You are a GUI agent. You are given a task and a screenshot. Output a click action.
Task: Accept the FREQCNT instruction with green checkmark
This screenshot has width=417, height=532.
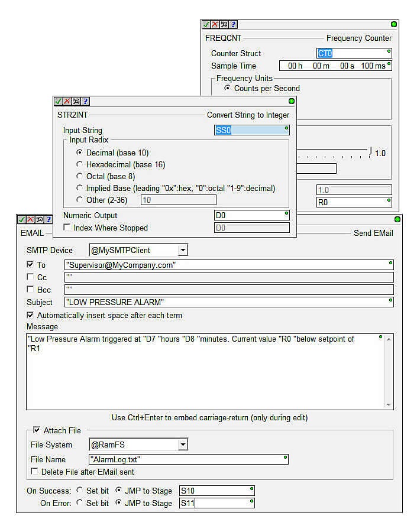click(x=206, y=24)
